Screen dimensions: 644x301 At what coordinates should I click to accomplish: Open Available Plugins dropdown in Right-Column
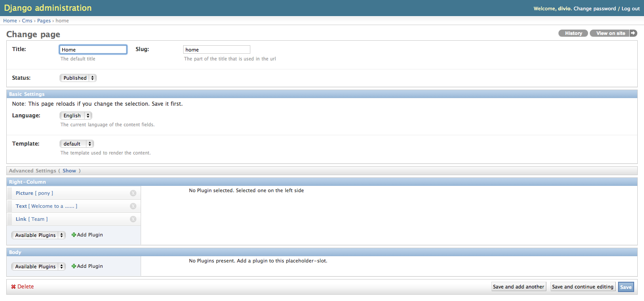point(39,235)
